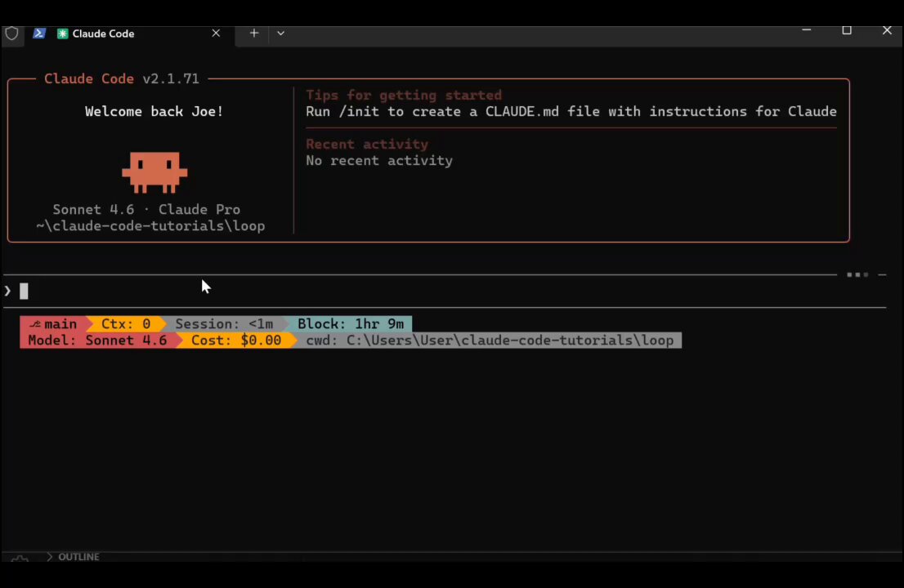Click the Claude pixel mascot

[x=154, y=172]
